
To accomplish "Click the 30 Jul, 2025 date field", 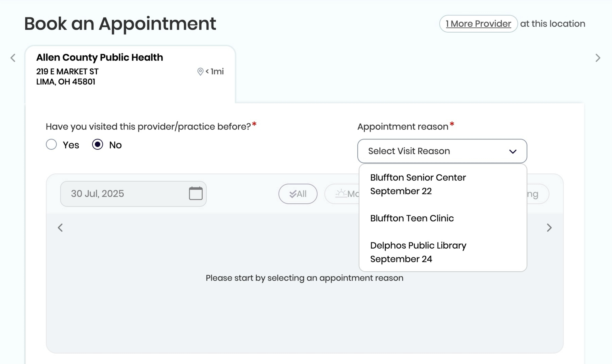I will [x=133, y=194].
